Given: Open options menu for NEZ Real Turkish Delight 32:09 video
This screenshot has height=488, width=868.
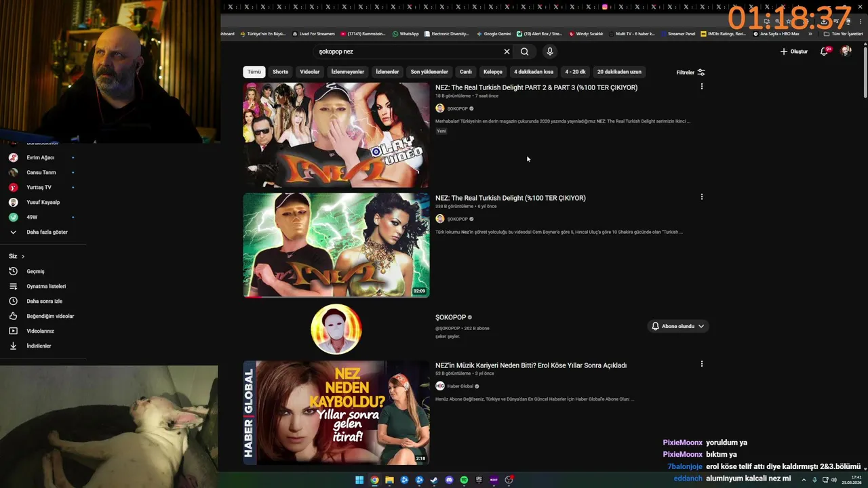Looking at the screenshot, I should [x=701, y=197].
